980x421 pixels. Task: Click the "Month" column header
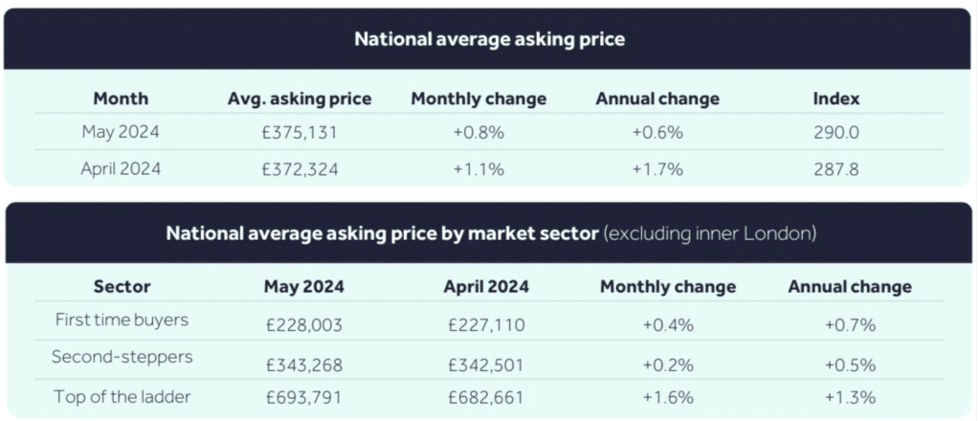click(x=122, y=99)
